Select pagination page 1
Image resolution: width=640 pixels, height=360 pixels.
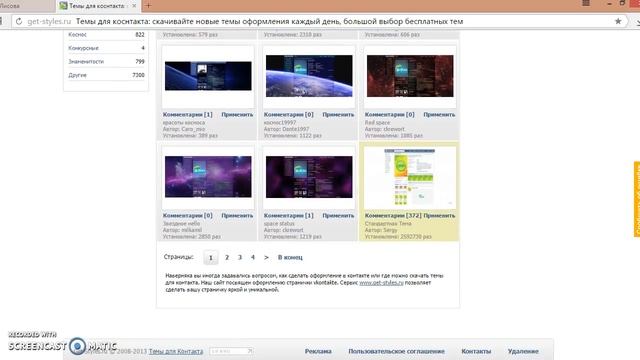[211, 258]
